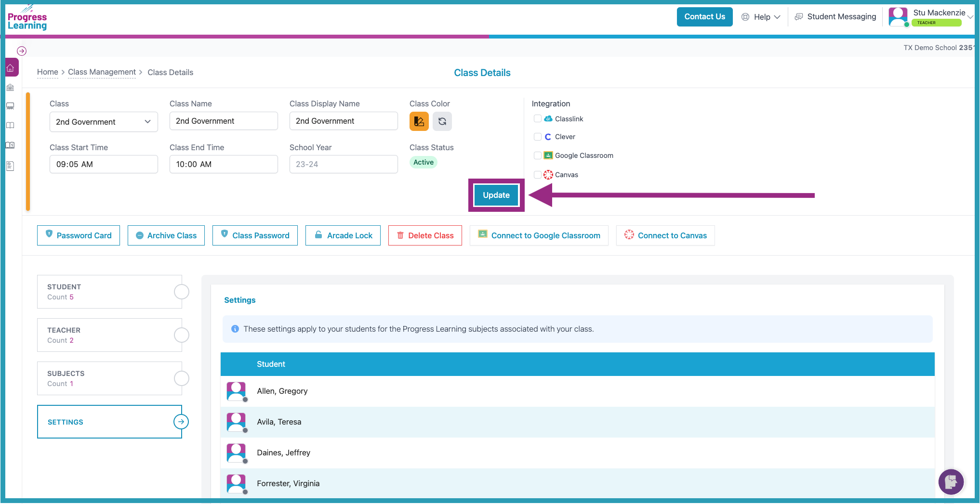
Task: Expand the Help menu
Action: tap(761, 17)
